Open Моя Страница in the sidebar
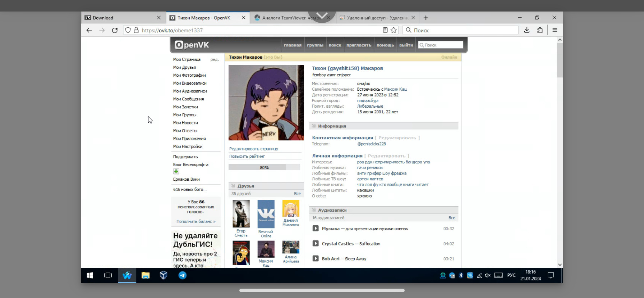644x298 pixels. click(x=187, y=59)
